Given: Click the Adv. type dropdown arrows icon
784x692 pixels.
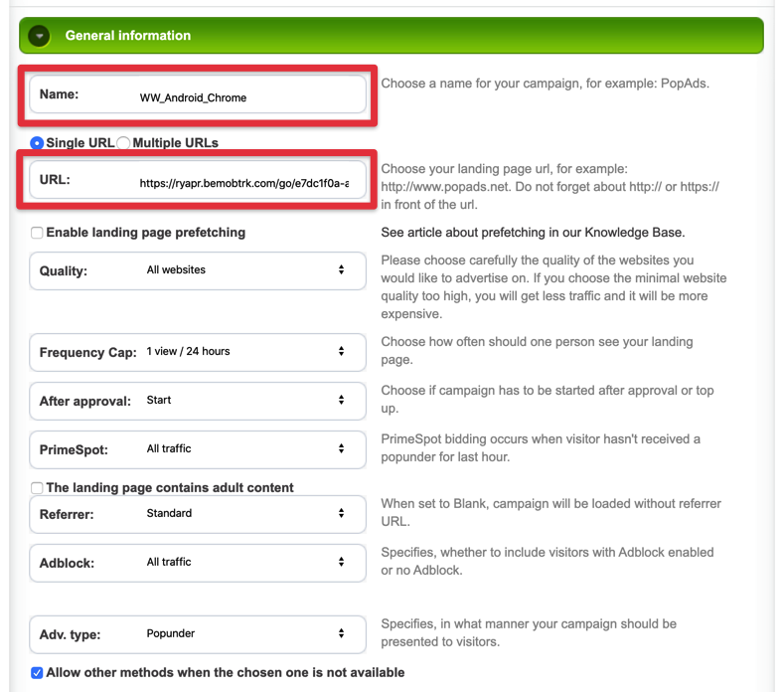Looking at the screenshot, I should [341, 633].
